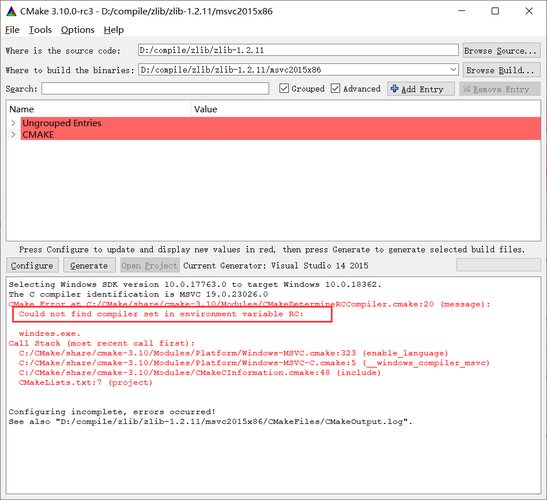Screen dimensions: 547x500
Task: Minimize the CMake window
Action: click(x=461, y=11)
